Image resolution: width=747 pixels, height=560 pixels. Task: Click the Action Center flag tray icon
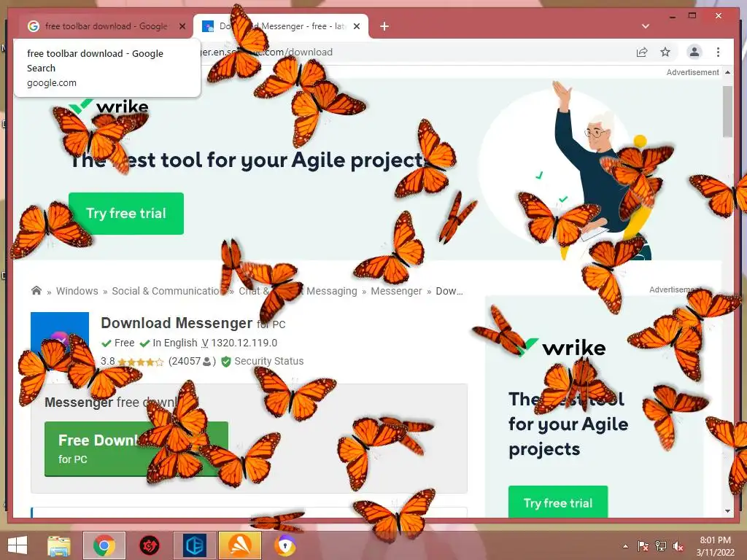click(643, 545)
